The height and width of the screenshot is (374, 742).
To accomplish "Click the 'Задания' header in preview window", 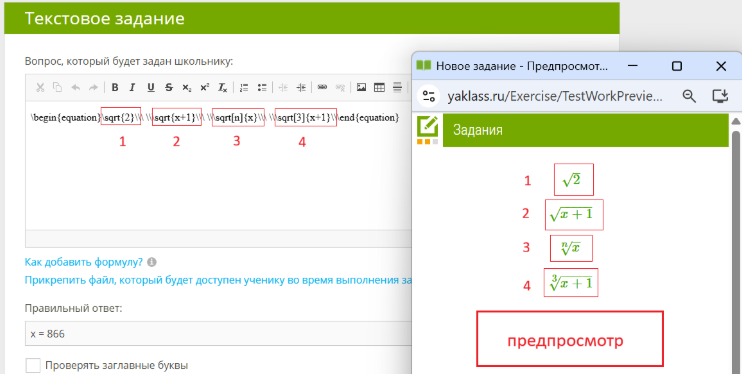I will point(477,130).
